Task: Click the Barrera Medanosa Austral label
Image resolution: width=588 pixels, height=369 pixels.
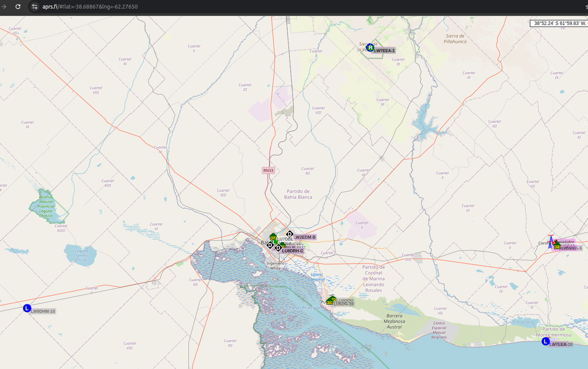Action: point(394,321)
